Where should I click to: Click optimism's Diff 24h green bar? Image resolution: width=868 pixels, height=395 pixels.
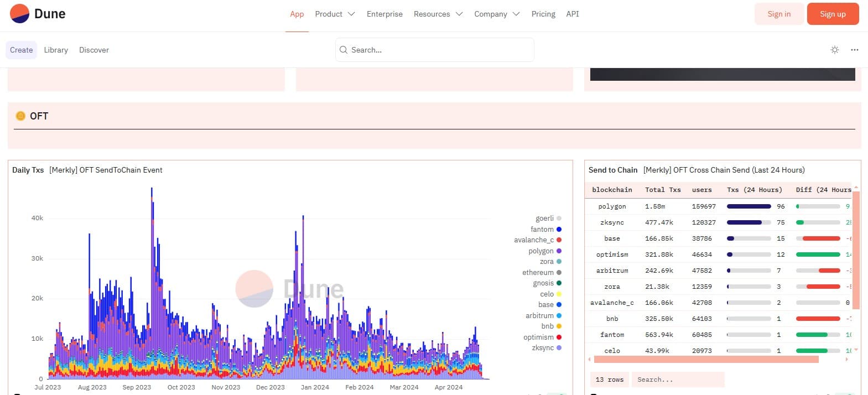818,254
